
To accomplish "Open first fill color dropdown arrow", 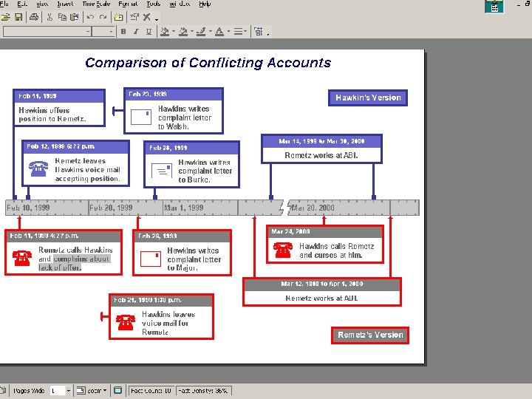I will tap(174, 32).
